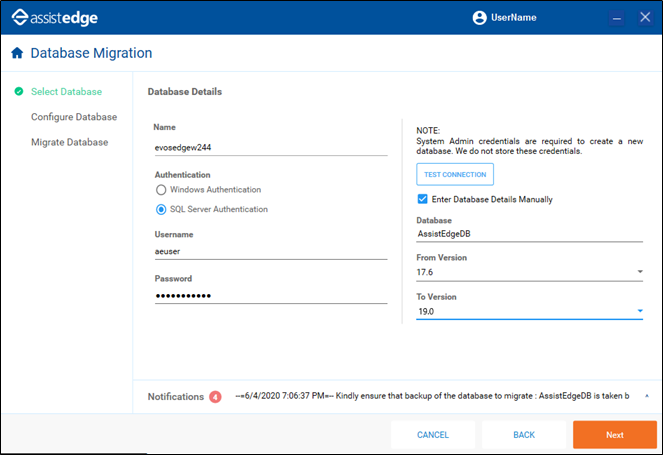Click the Database field with AssistEdgeDB
Image resolution: width=663 pixels, height=455 pixels.
pyautogui.click(x=529, y=234)
